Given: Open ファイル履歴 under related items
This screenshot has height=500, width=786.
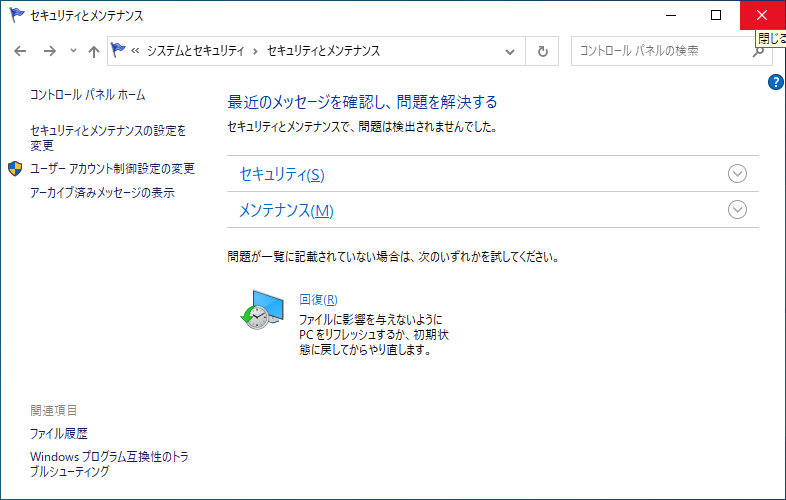Looking at the screenshot, I should point(59,434).
